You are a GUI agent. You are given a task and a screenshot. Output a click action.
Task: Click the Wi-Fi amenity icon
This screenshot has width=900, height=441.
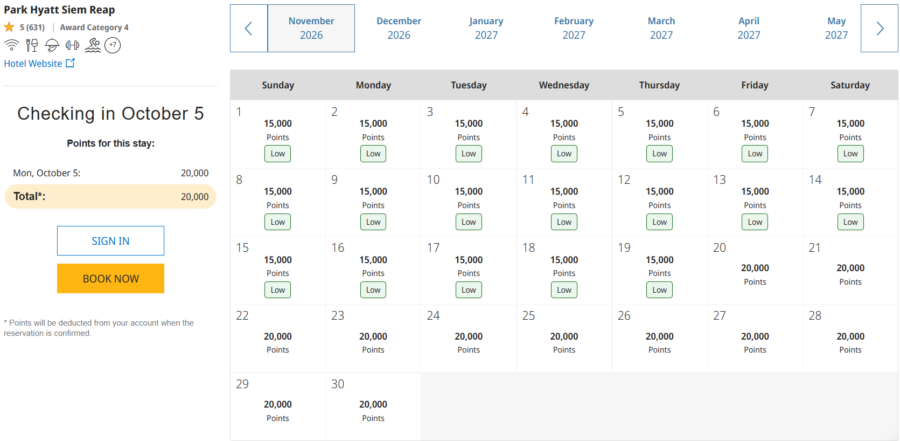pyautogui.click(x=11, y=45)
